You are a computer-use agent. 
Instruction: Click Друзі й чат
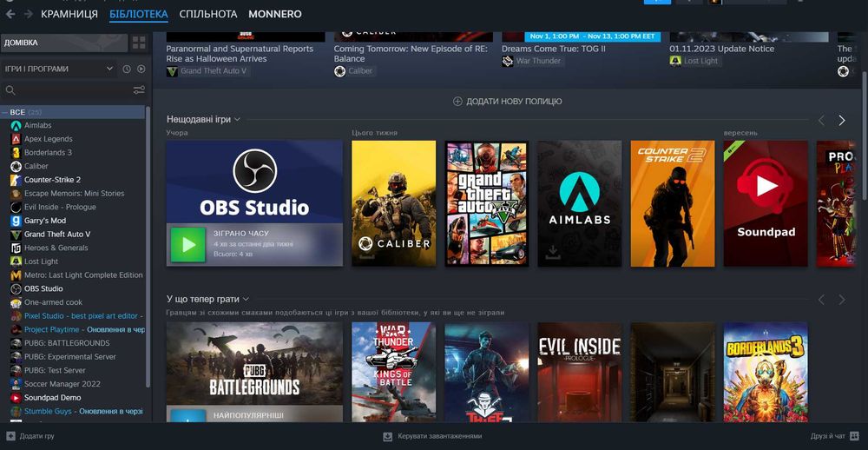[827, 436]
